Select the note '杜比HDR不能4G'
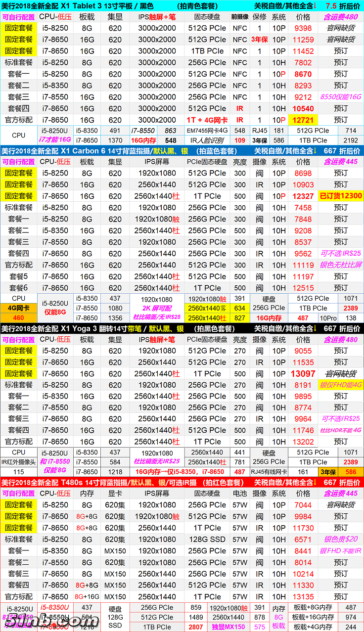This screenshot has height=632, width=364. pos(341,430)
